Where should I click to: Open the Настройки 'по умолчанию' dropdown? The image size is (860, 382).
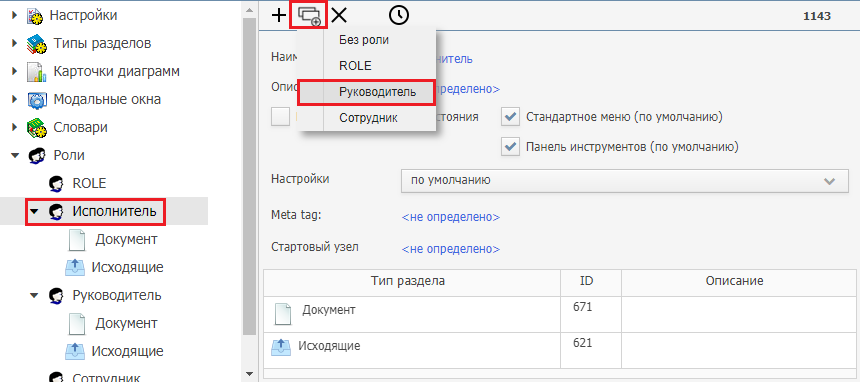tap(625, 181)
